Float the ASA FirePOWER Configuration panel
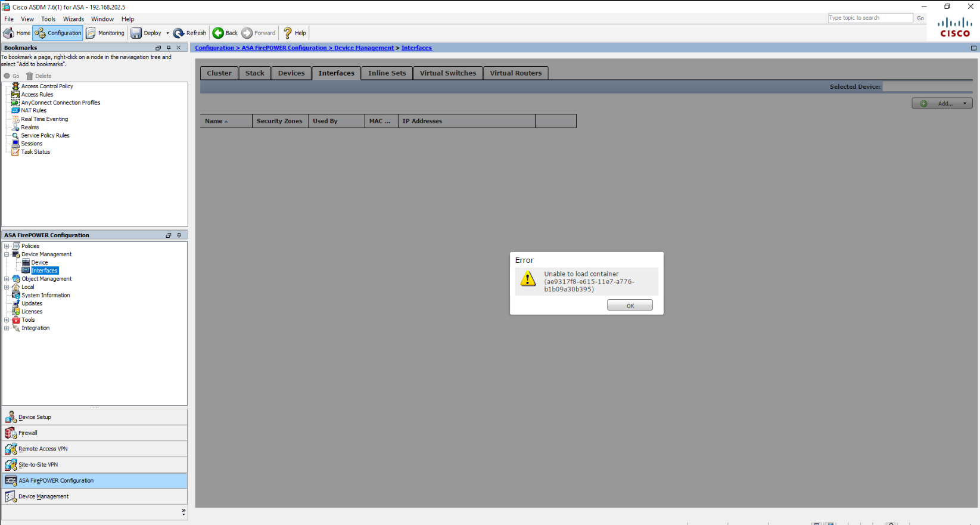Screen dimensions: 980x525 pyautogui.click(x=169, y=235)
